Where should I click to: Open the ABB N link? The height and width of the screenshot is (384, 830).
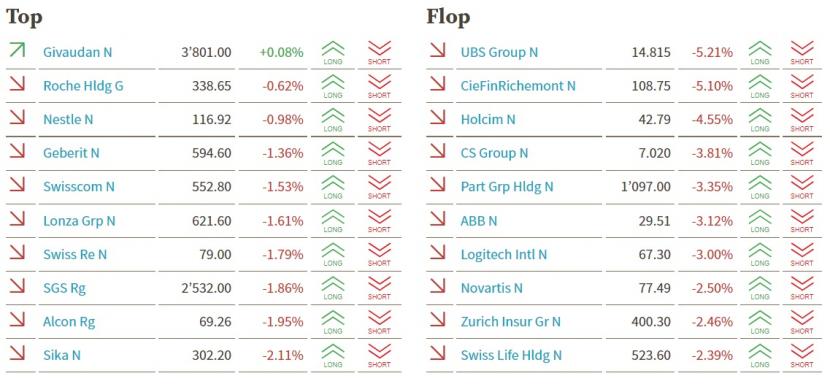coord(479,221)
